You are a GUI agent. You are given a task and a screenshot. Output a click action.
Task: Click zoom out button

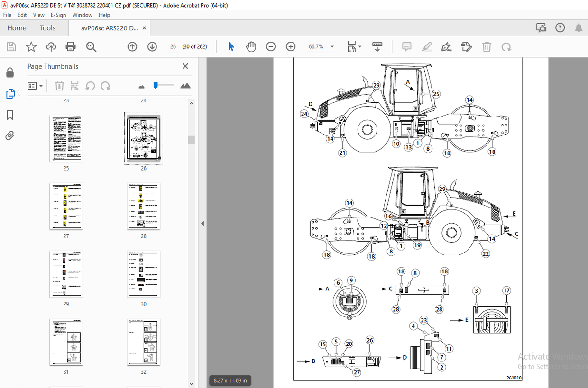pos(271,46)
